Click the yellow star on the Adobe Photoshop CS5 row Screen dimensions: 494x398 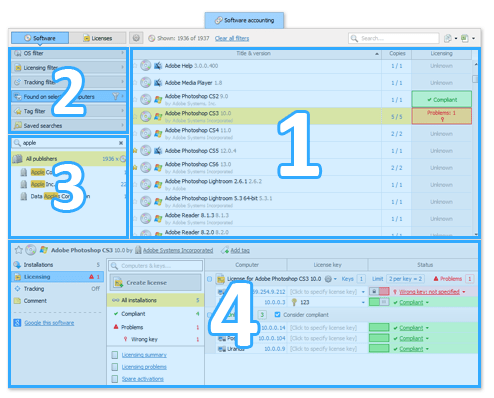[135, 151]
